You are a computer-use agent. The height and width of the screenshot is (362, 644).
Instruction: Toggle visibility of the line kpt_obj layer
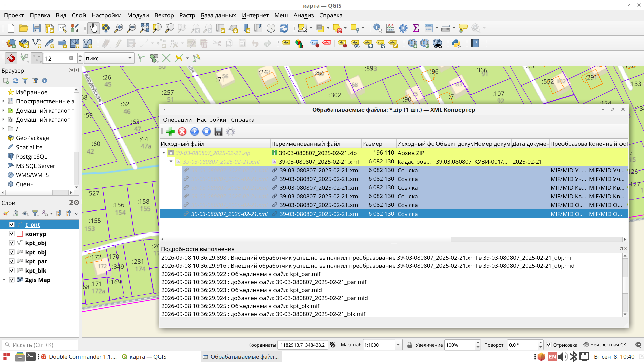pyautogui.click(x=12, y=243)
